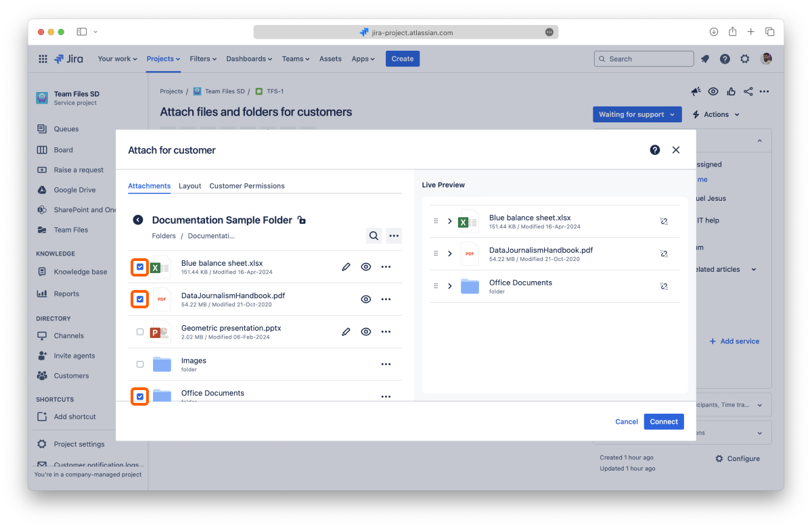The width and height of the screenshot is (812, 528).
Task: Uncheck the Blue balance sheet.xlsx checkbox
Action: click(140, 267)
